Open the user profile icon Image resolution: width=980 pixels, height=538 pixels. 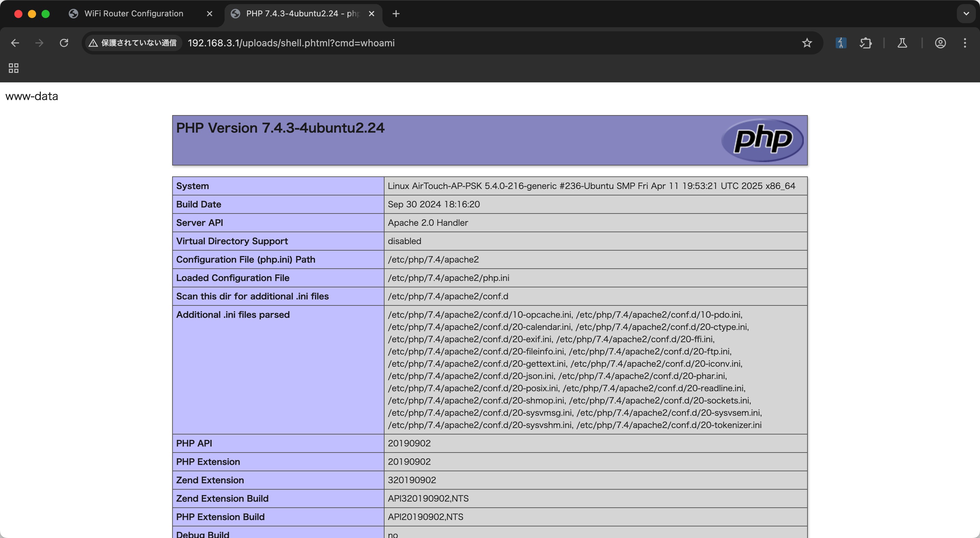(x=940, y=43)
